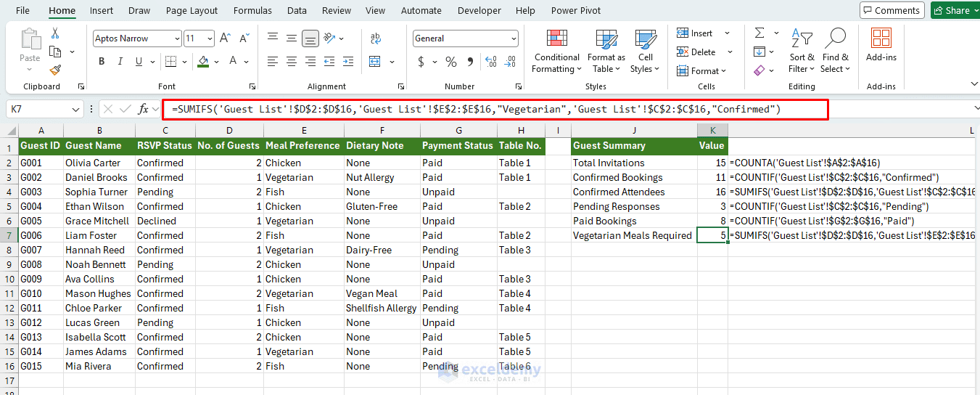Image resolution: width=980 pixels, height=395 pixels.
Task: Click the Center alignment icon
Action: [292, 62]
